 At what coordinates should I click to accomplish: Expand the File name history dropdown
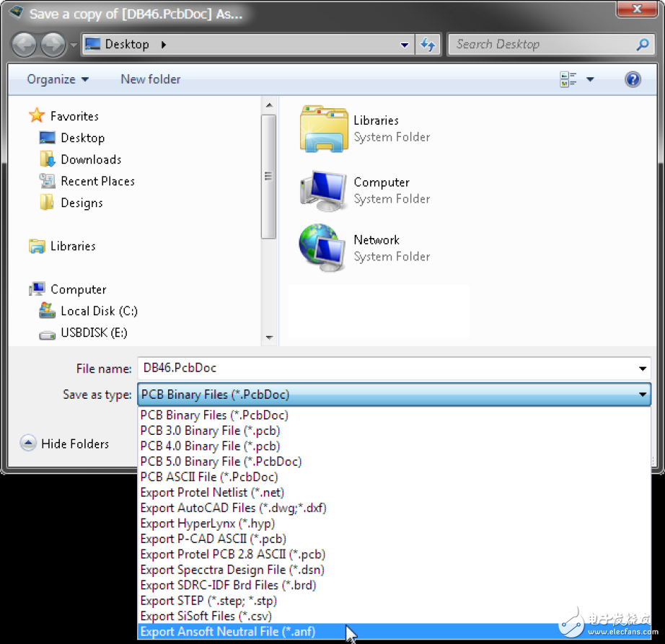(643, 369)
